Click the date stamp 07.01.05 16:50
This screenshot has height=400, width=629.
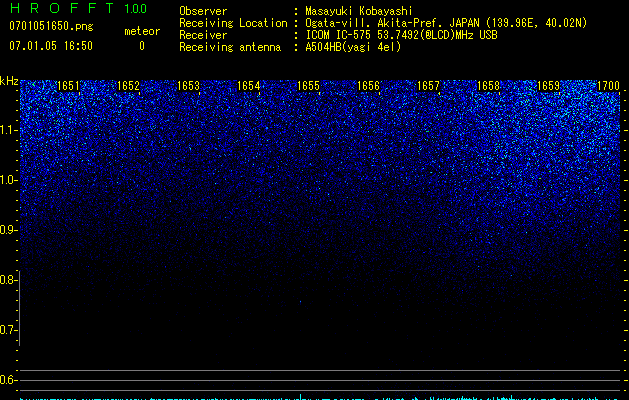coord(51,46)
